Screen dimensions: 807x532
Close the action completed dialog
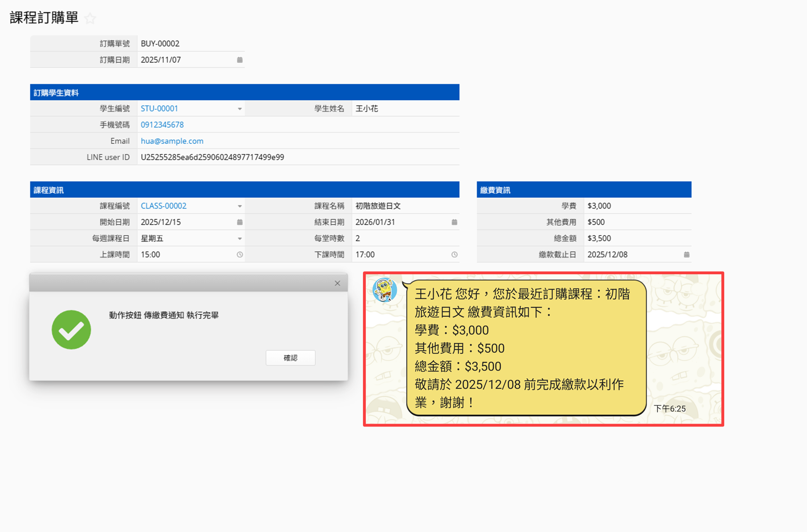337,283
